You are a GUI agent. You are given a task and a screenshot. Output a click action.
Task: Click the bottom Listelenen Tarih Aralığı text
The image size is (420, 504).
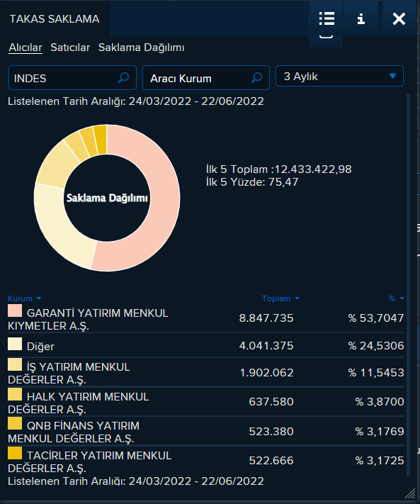136,481
